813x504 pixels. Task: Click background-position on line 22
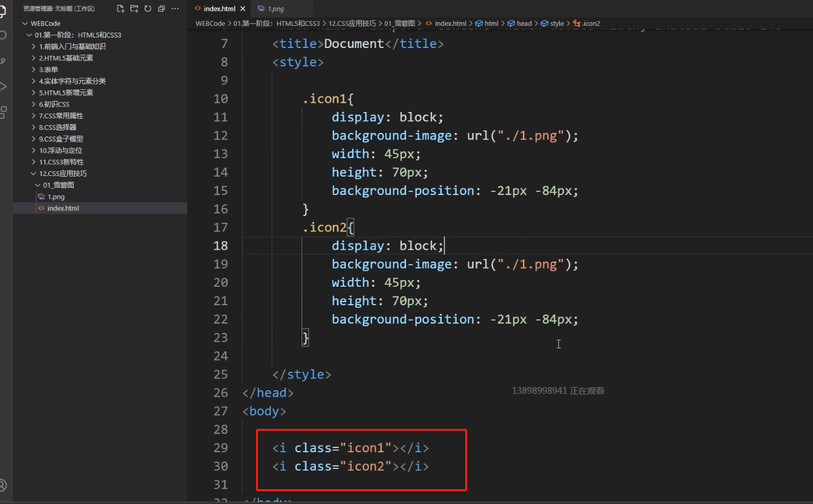(455, 319)
